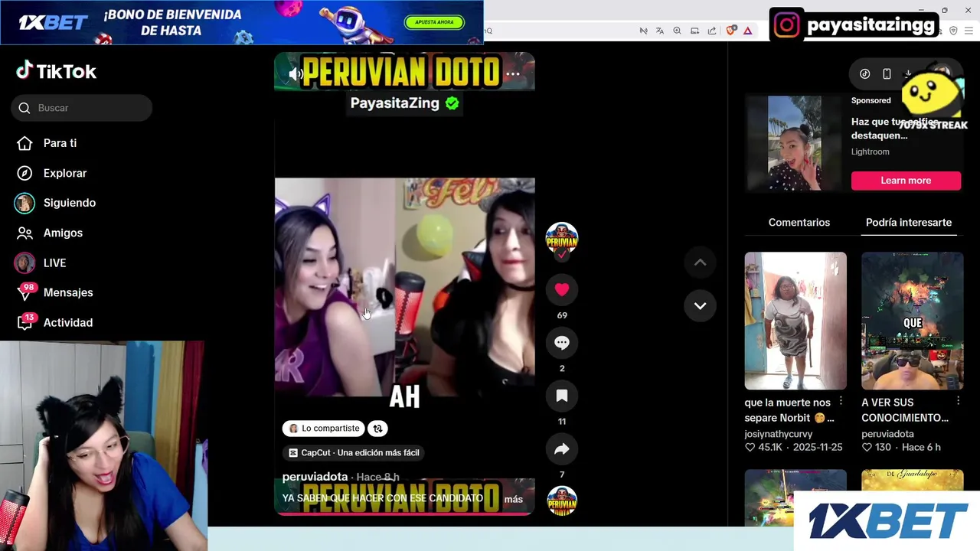This screenshot has height=551, width=980.
Task: Open options for A VER SUS CONOCIMIENTO video
Action: [x=958, y=401]
